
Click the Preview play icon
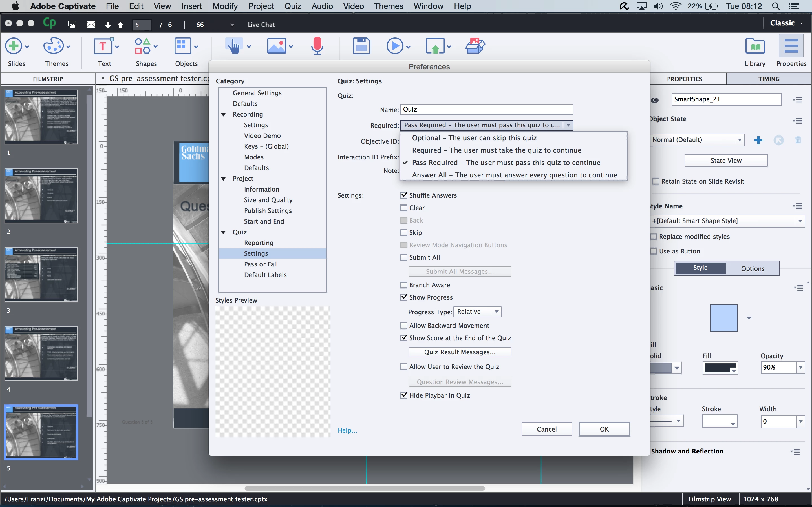point(395,46)
